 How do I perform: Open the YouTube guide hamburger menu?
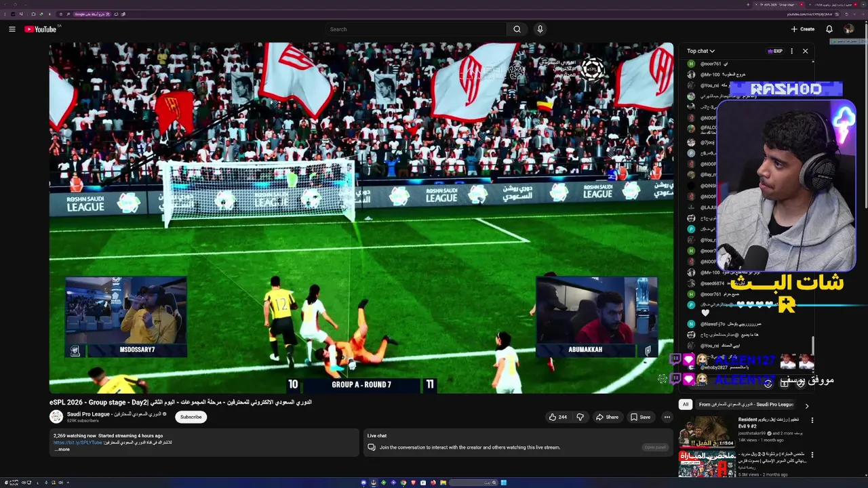pos(12,29)
